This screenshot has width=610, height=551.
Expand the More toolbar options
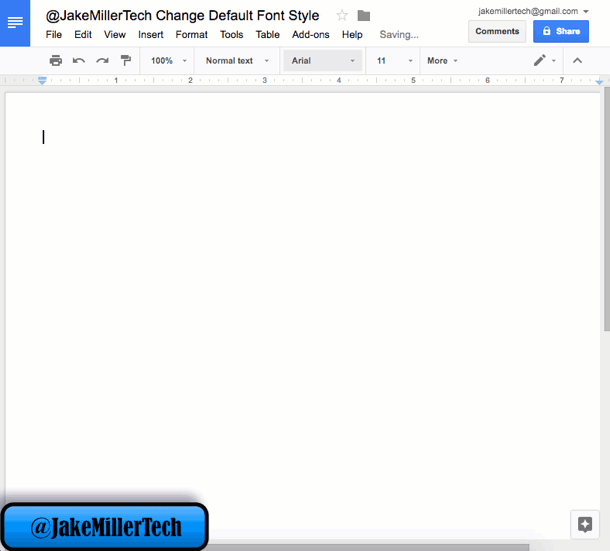[442, 61]
